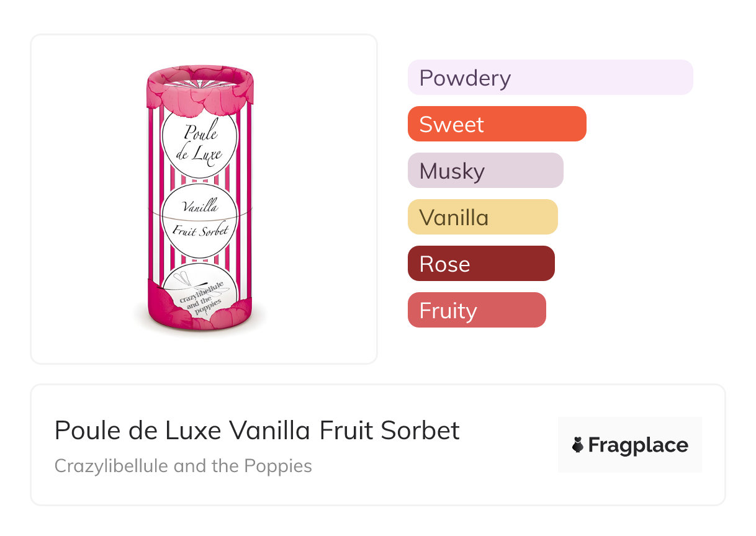Click the dark red Rose accord
756x536 pixels.
pyautogui.click(x=480, y=264)
